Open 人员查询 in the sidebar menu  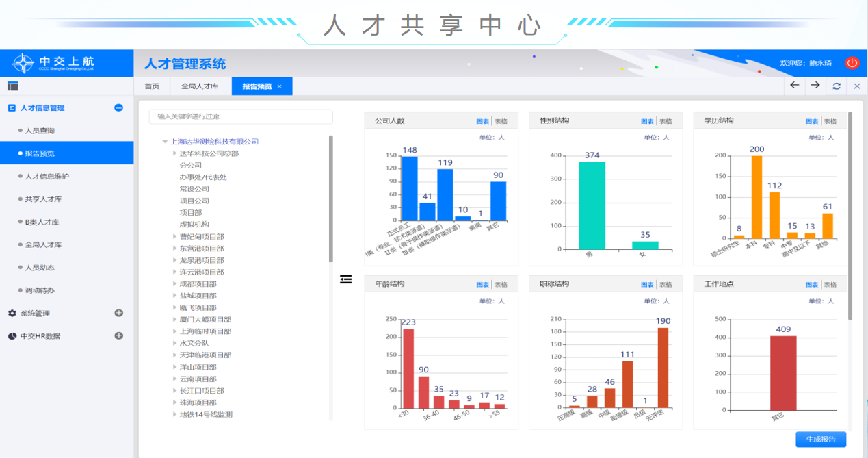(x=40, y=131)
